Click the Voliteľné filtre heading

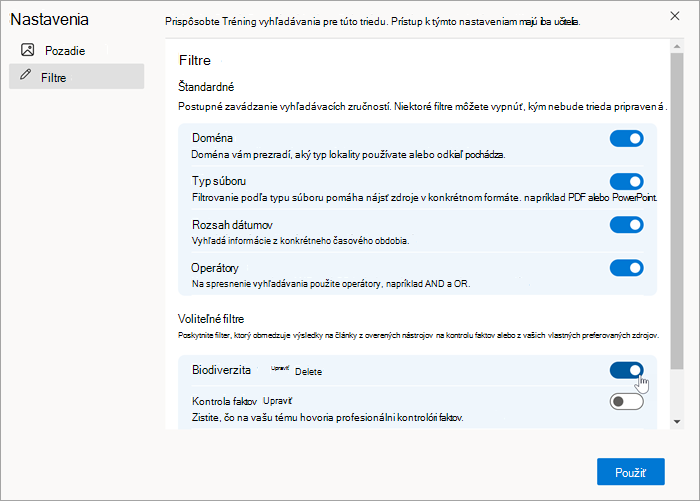(x=211, y=319)
